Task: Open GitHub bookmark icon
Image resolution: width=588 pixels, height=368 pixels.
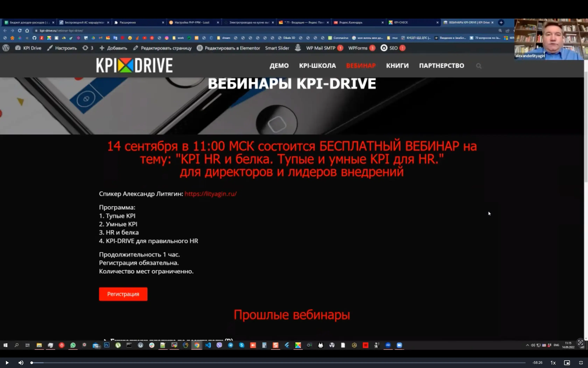Action: (34, 38)
